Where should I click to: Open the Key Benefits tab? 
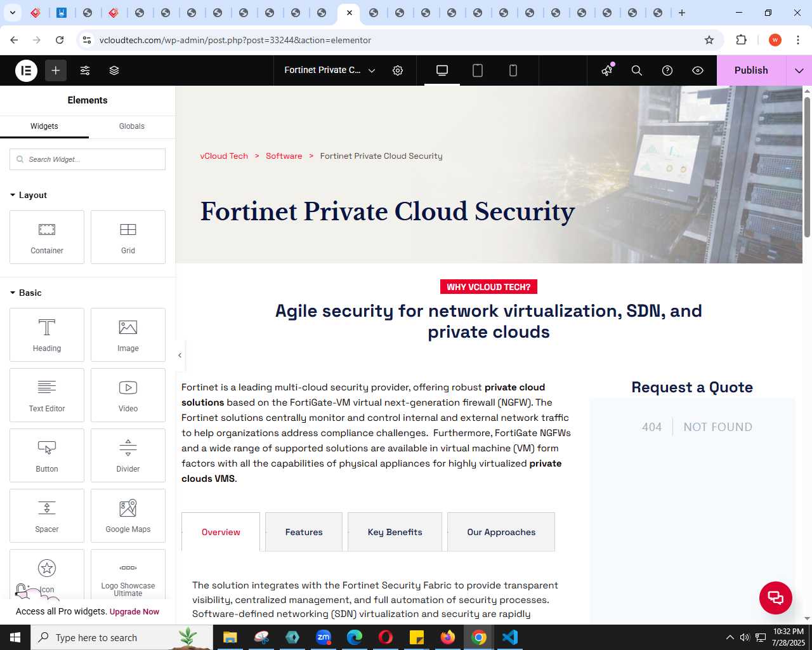(395, 532)
